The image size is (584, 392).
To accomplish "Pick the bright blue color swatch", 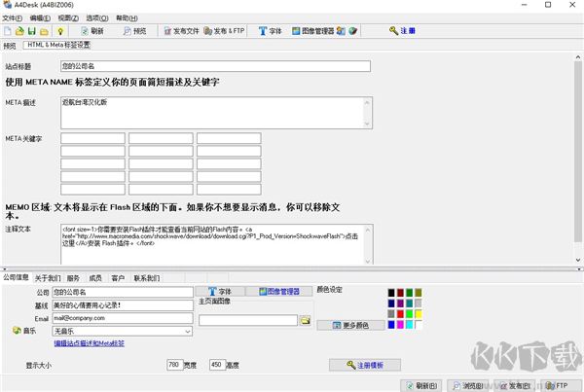I will click(x=391, y=325).
